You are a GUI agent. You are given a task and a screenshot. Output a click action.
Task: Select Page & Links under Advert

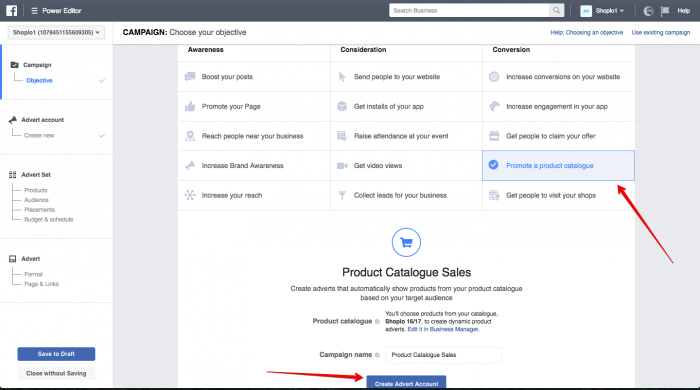click(42, 284)
